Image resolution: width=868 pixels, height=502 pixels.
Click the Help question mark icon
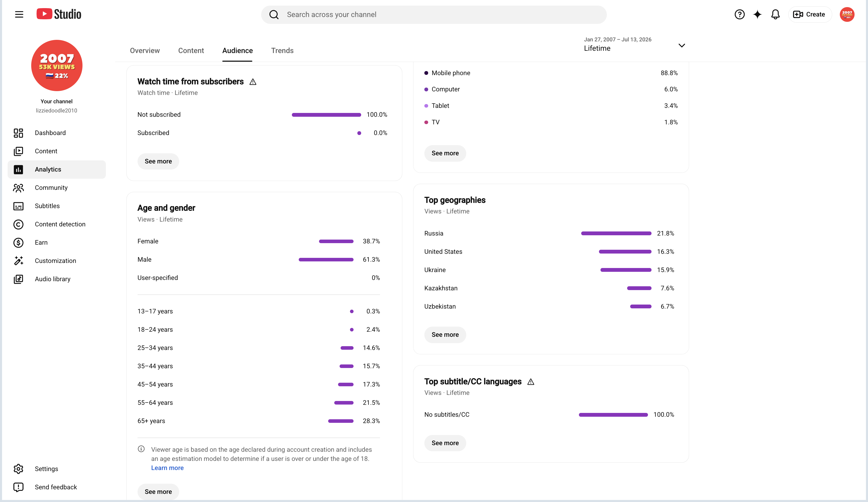click(739, 14)
